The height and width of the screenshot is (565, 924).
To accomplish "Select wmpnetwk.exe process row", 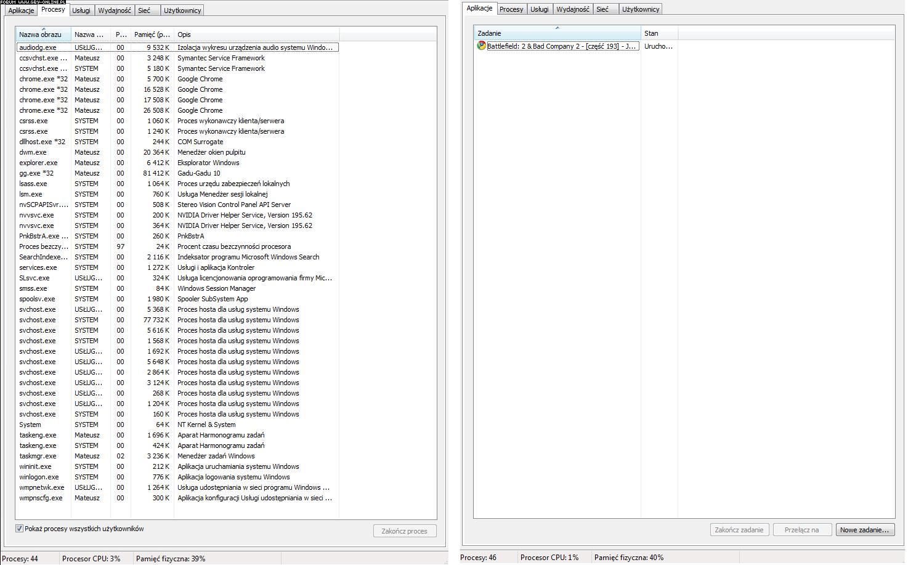I will point(177,487).
